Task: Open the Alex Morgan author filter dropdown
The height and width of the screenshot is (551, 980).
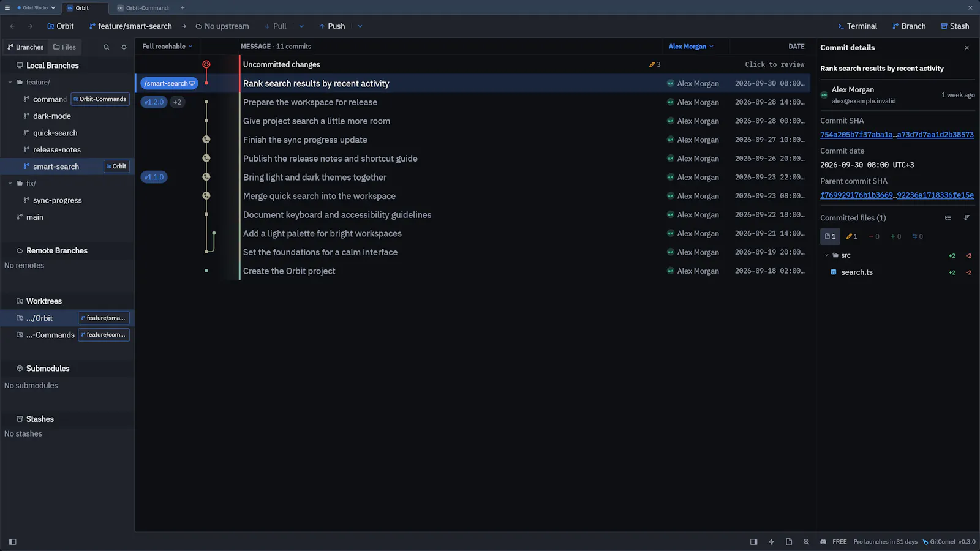Action: click(x=691, y=47)
